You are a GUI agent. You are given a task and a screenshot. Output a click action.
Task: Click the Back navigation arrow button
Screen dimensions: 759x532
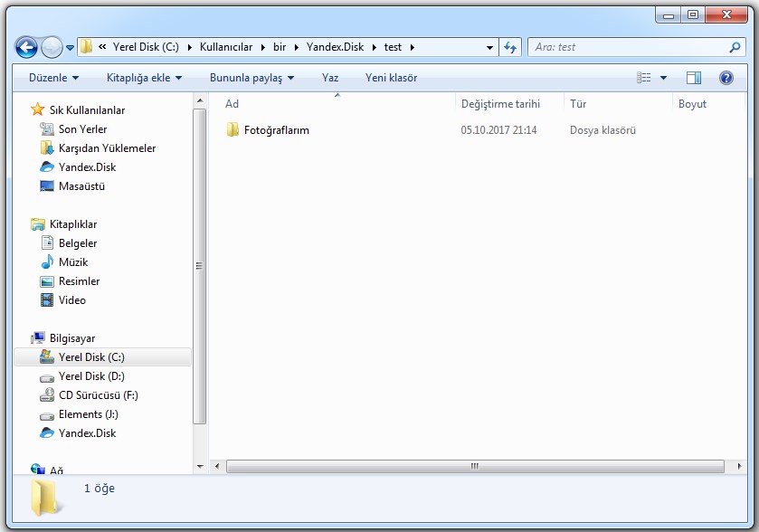[x=27, y=47]
